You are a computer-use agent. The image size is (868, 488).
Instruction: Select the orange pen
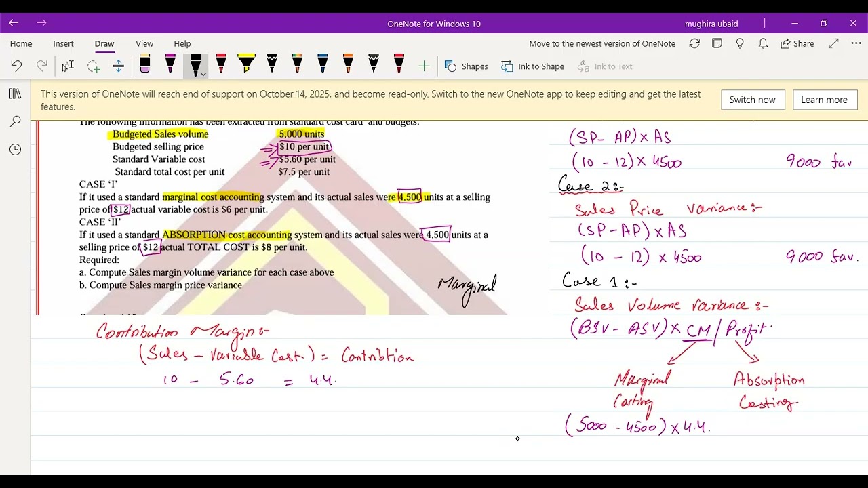pos(348,64)
